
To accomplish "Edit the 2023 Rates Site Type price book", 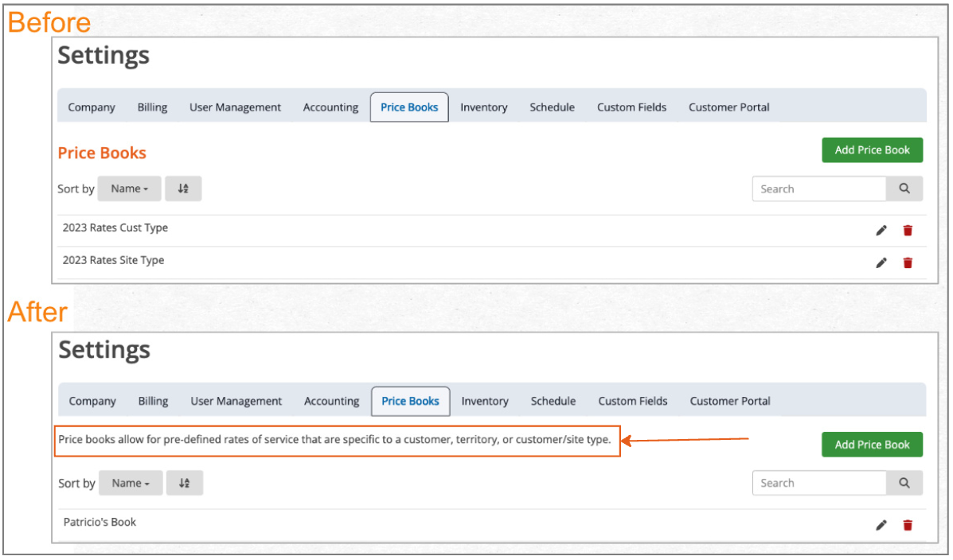I will (x=881, y=262).
